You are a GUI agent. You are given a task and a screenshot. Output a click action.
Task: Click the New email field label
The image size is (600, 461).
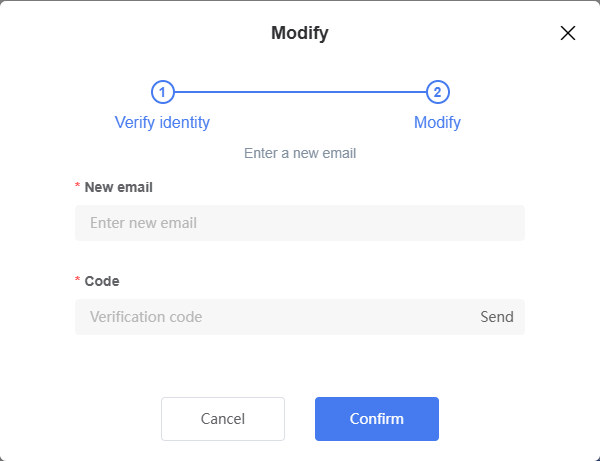(119, 187)
